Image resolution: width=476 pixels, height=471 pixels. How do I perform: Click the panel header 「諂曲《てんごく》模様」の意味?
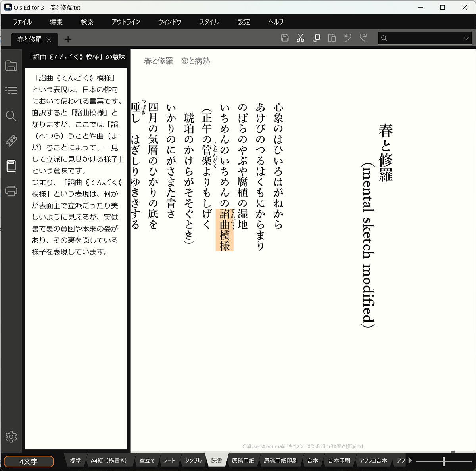(x=77, y=57)
